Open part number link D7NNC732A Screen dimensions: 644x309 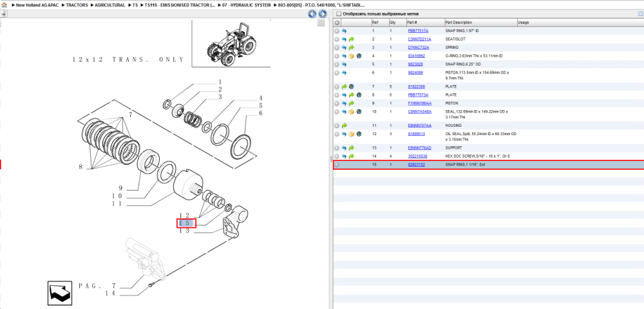click(x=419, y=48)
